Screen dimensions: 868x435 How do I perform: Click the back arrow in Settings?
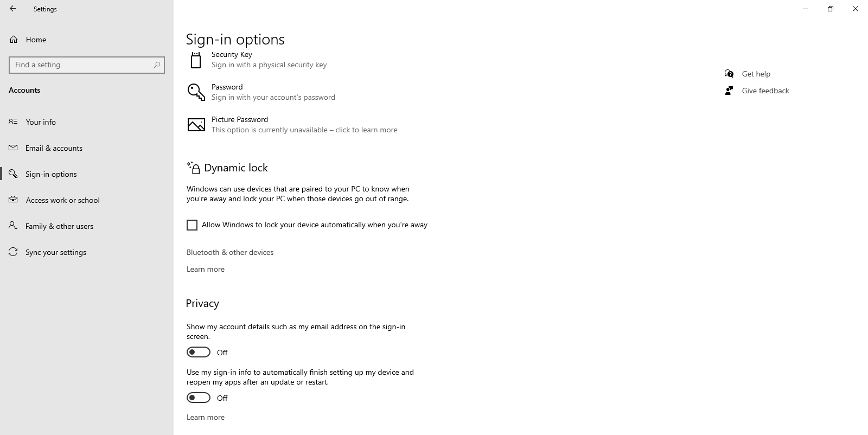coord(13,9)
